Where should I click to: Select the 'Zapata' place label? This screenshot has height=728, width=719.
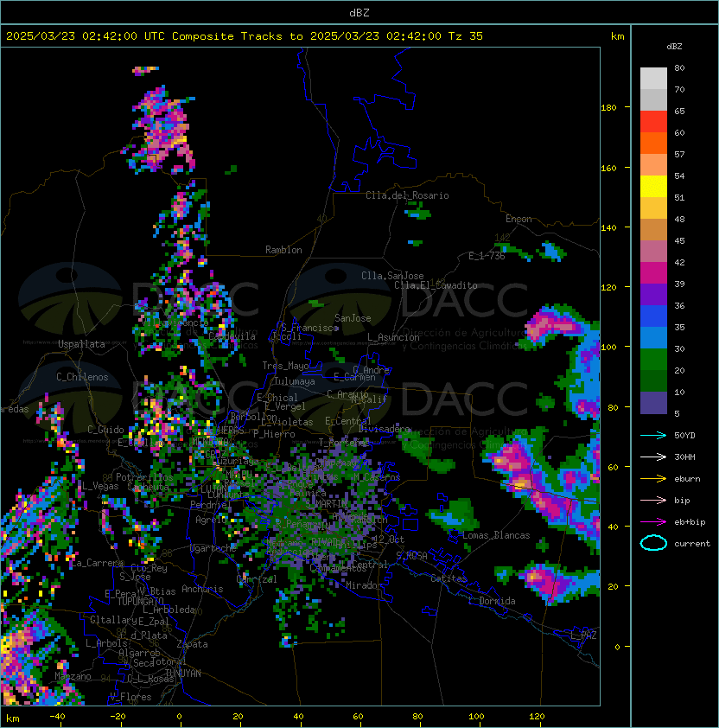point(192,644)
